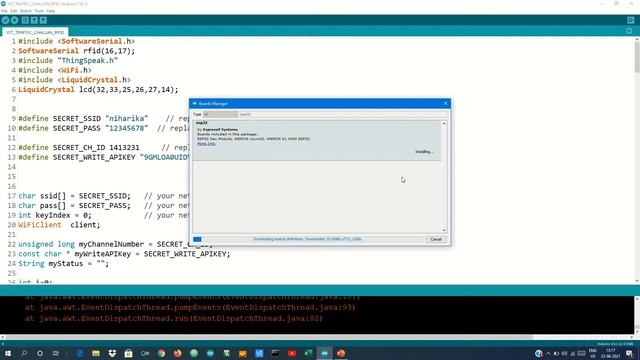
Task: Close the Boards Manager dialog
Action: (x=446, y=104)
